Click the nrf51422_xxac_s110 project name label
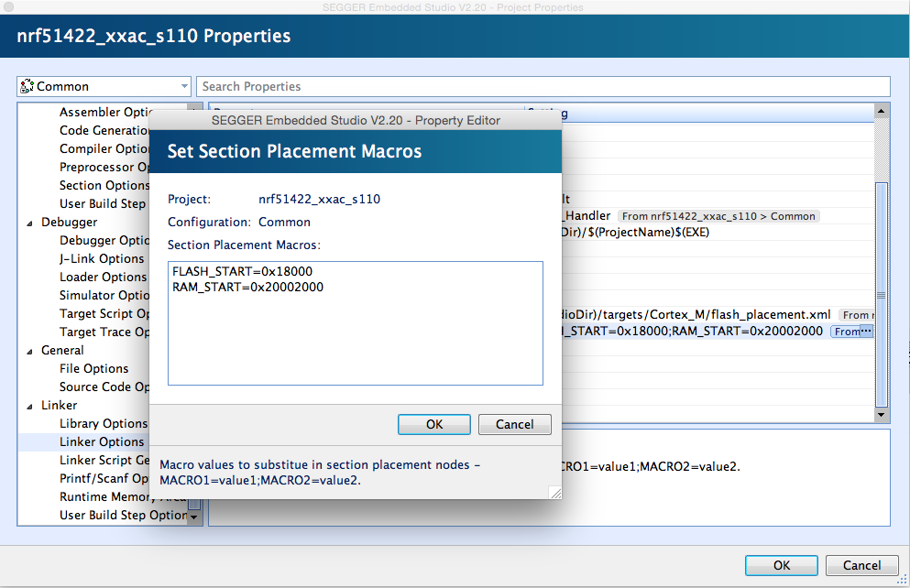This screenshot has height=588, width=910. 319,199
